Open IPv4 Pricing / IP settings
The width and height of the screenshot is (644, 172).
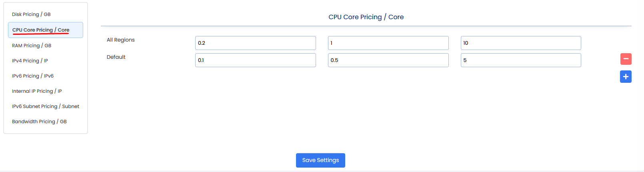(30, 61)
